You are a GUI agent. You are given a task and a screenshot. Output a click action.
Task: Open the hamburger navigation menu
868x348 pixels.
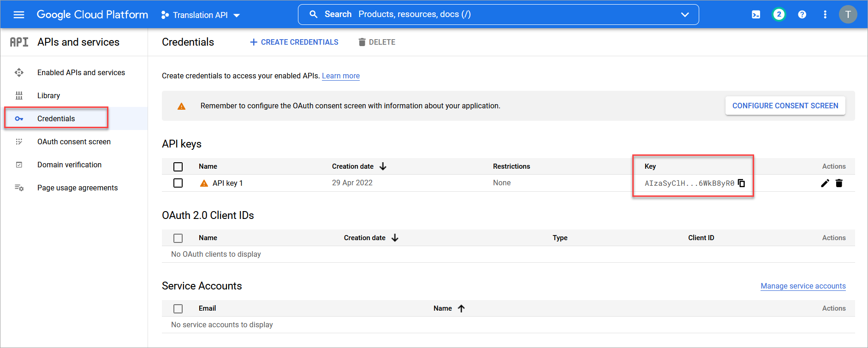tap(19, 15)
